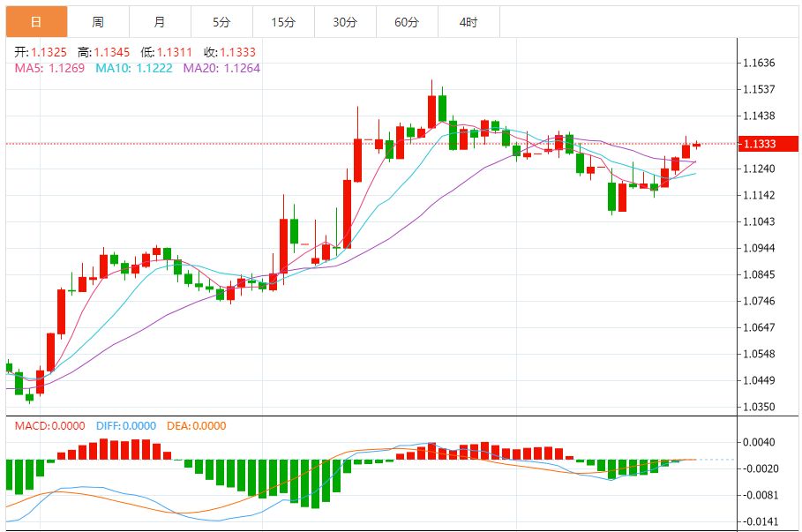The width and height of the screenshot is (802, 532).
Task: Click the tallest red candle at the chart peak
Action: pos(432,104)
